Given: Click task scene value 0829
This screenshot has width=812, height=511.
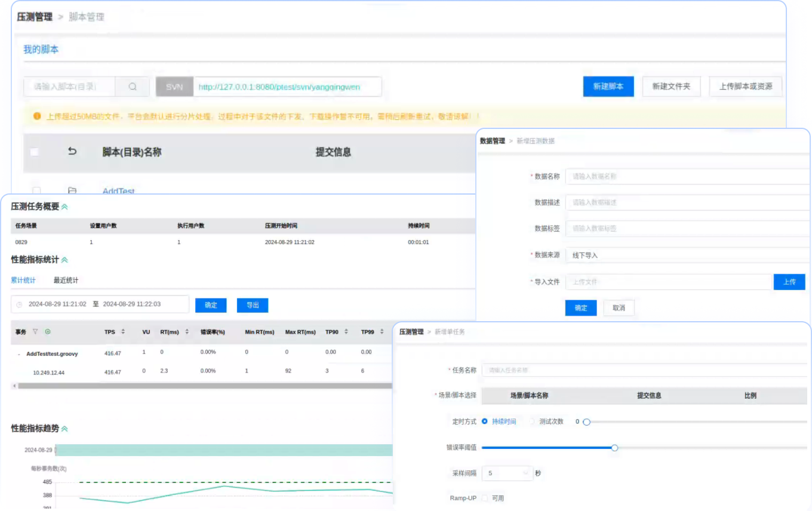Looking at the screenshot, I should 21,242.
